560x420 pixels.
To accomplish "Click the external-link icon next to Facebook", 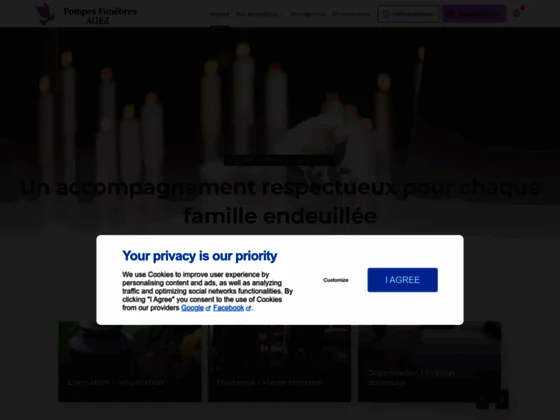I will [x=248, y=309].
